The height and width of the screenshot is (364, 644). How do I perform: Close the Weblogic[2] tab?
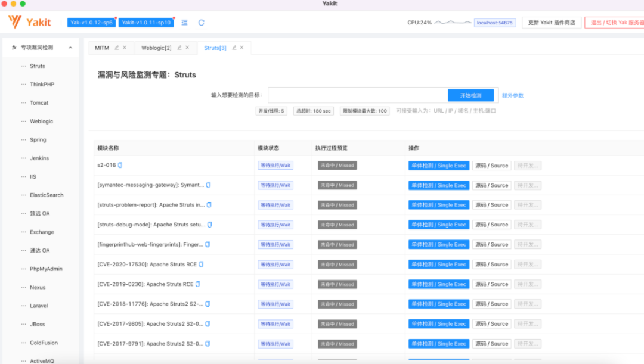(187, 48)
